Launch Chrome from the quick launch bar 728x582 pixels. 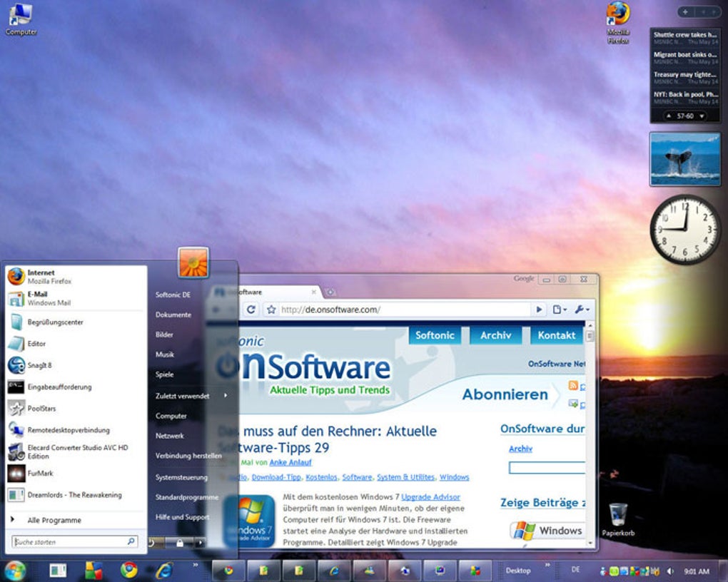coord(128,570)
